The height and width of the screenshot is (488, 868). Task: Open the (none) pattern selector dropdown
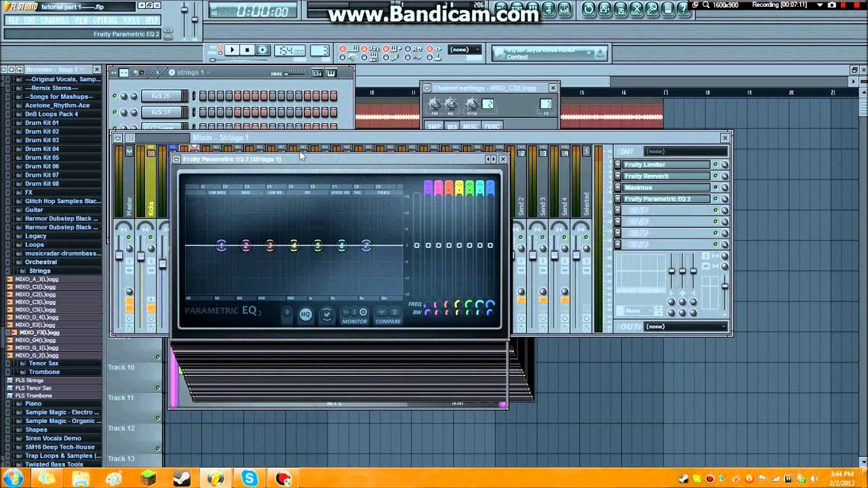[465, 49]
